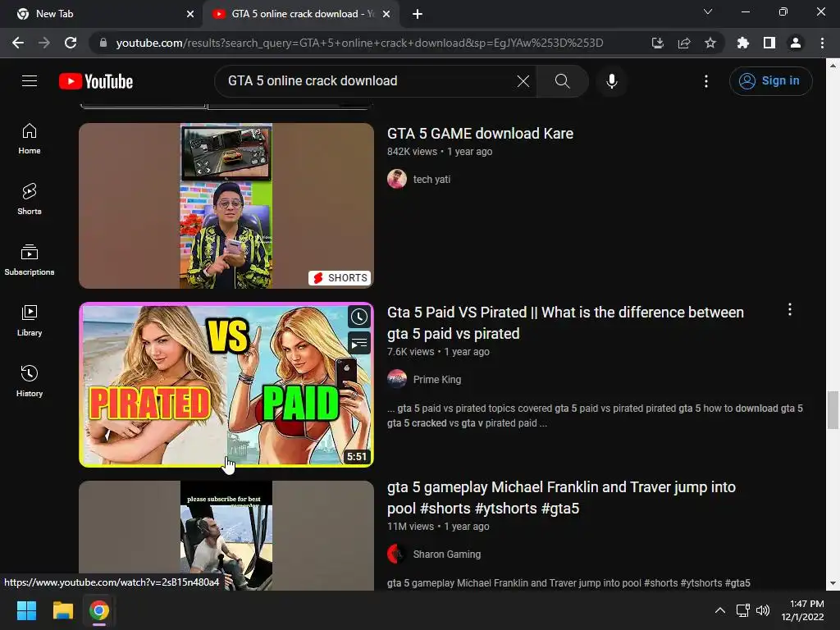
Task: Close the GTA 5 online crack tab
Action: 386,14
